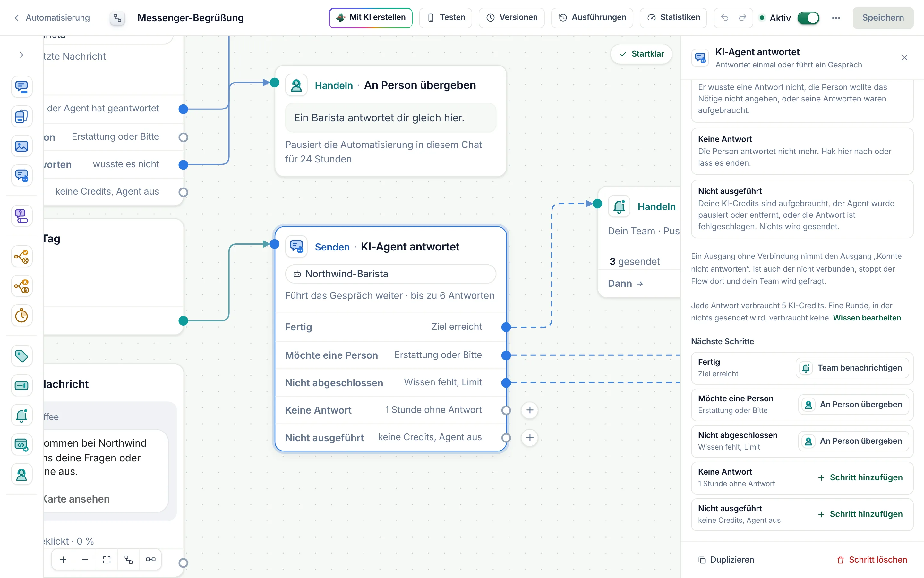Screen dimensions: 924x578
Task: Toggle the Aktiv switch off
Action: [808, 18]
